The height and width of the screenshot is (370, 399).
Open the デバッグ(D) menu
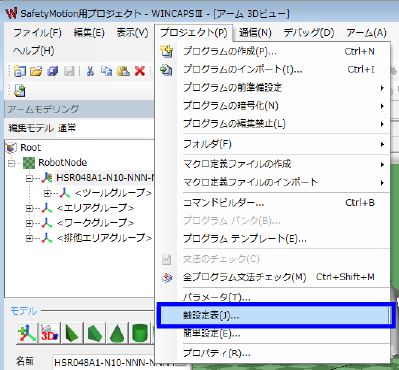click(x=309, y=33)
